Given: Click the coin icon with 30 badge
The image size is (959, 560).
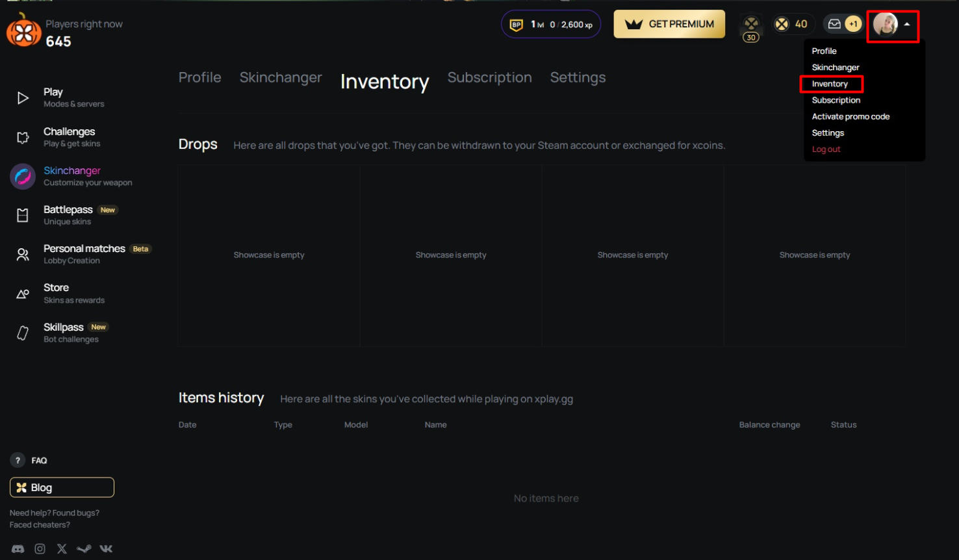Looking at the screenshot, I should point(751,28).
